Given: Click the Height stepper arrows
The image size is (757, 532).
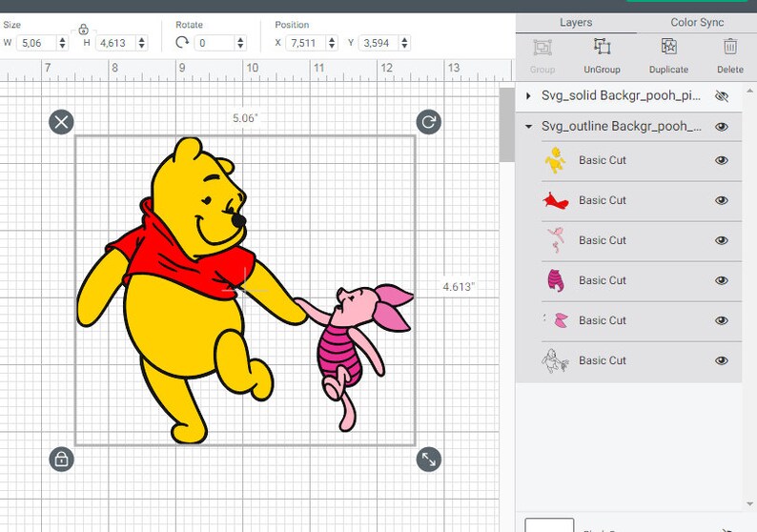Looking at the screenshot, I should (x=141, y=43).
